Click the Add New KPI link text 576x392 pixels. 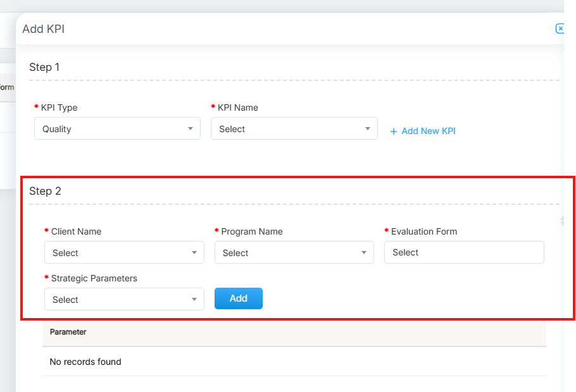(x=428, y=131)
